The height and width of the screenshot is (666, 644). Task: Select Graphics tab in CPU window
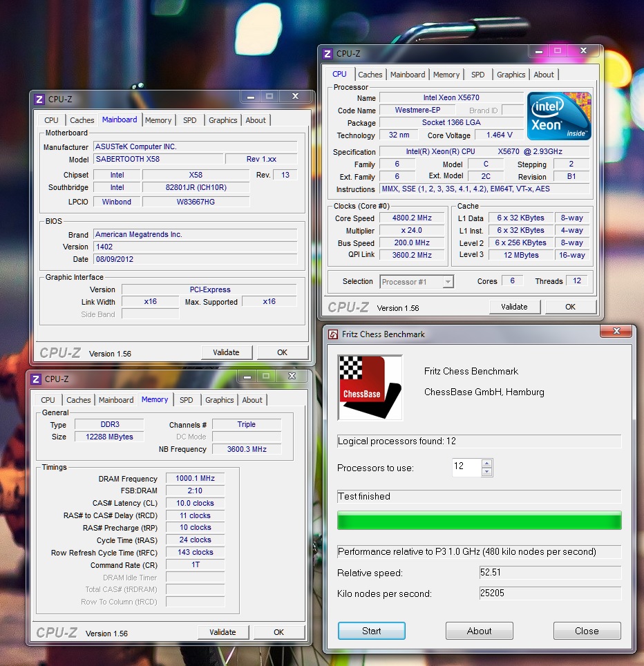(x=511, y=75)
